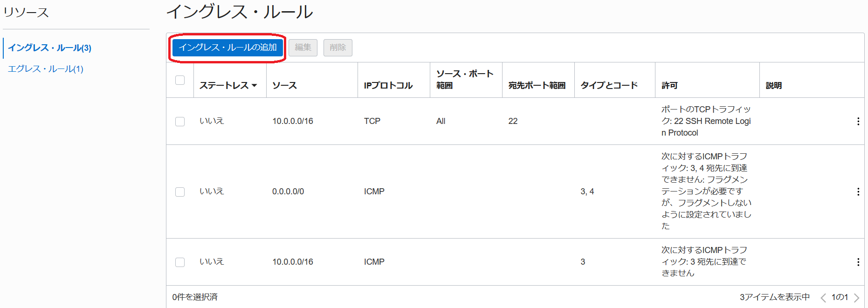Click the 宛先ポート範囲 column header
Image resolution: width=868 pixels, height=308 pixels.
click(537, 86)
